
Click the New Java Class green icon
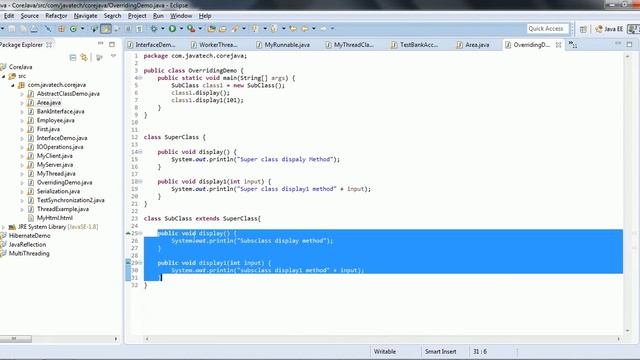point(73,29)
